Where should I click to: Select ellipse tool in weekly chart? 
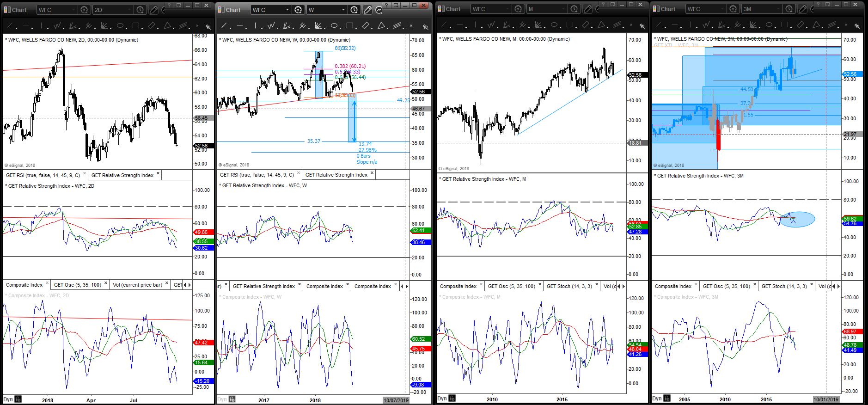coord(335,26)
